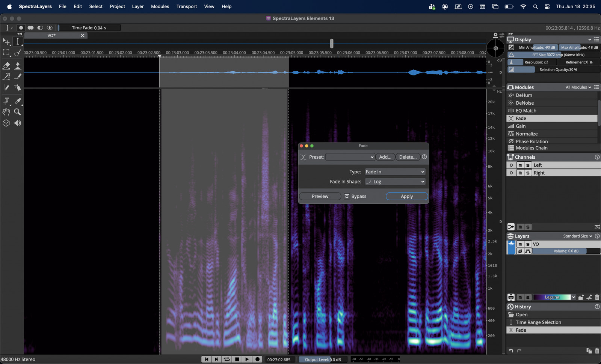
Task: Open the Transport menu
Action: tap(187, 6)
